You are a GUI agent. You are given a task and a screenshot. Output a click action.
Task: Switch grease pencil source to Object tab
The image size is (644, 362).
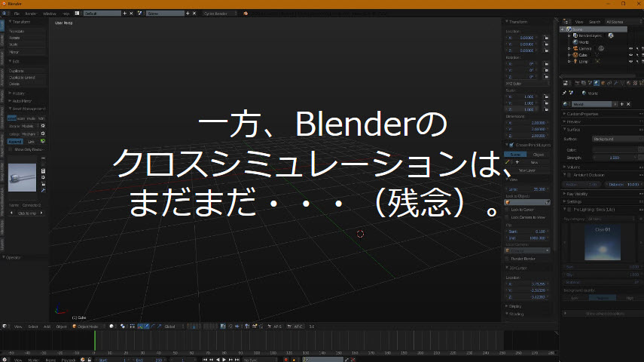point(538,155)
